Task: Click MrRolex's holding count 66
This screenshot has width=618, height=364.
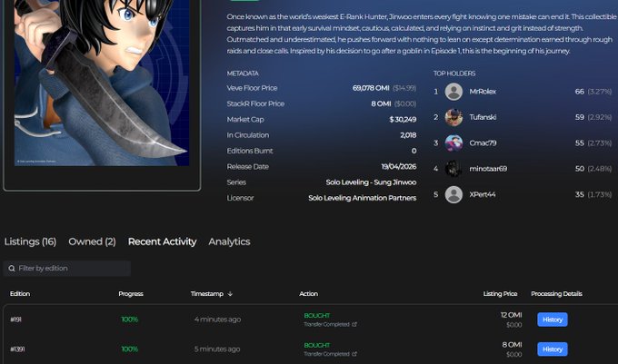Action: [x=580, y=92]
